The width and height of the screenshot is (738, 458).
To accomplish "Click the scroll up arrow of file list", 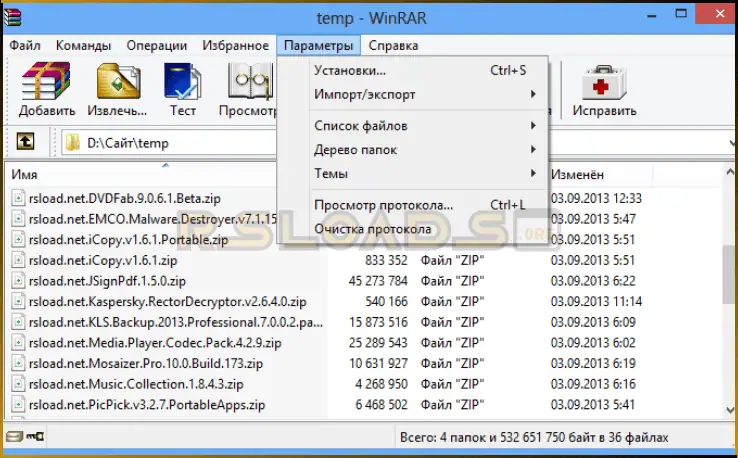I will click(730, 172).
